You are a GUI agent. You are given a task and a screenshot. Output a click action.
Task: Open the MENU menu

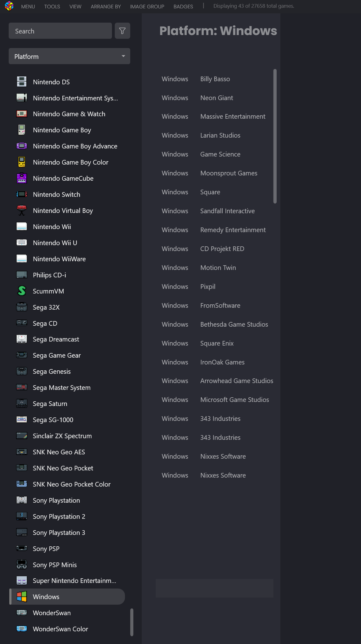[x=28, y=7]
